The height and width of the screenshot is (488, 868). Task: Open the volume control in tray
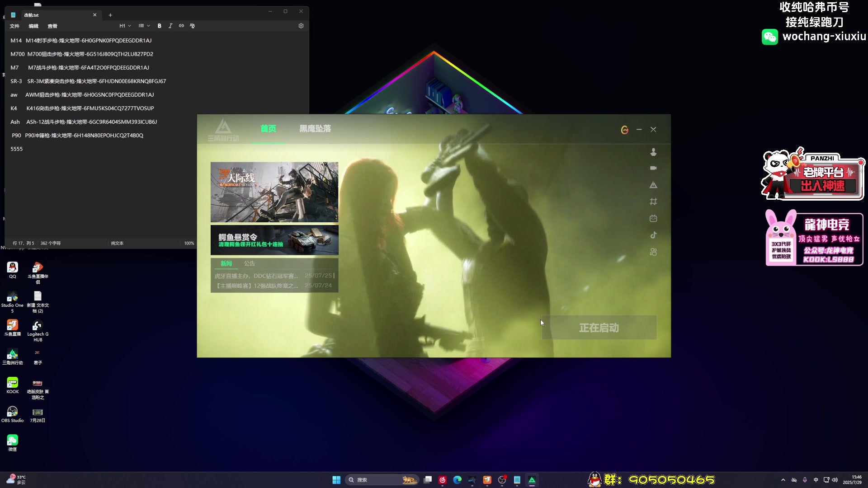[x=835, y=480]
